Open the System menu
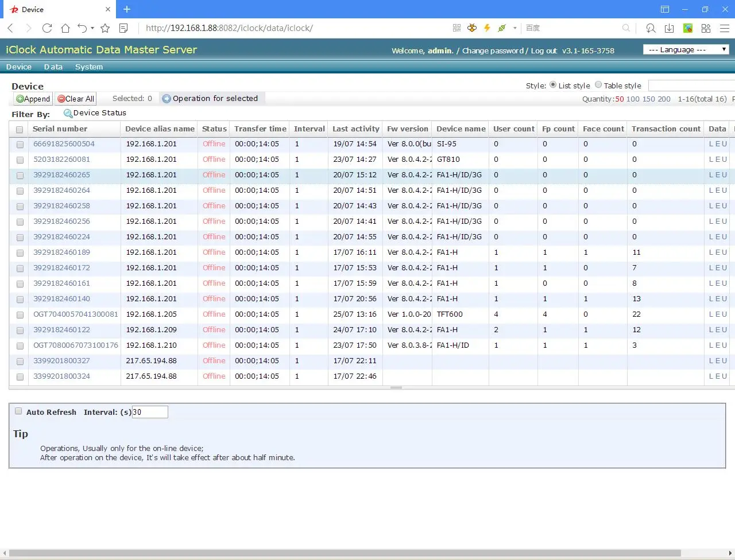Viewport: 735px width, 560px height. pyautogui.click(x=89, y=67)
